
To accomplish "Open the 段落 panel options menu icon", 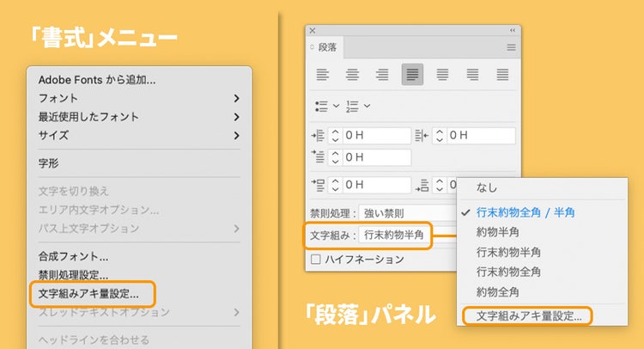I will (511, 47).
